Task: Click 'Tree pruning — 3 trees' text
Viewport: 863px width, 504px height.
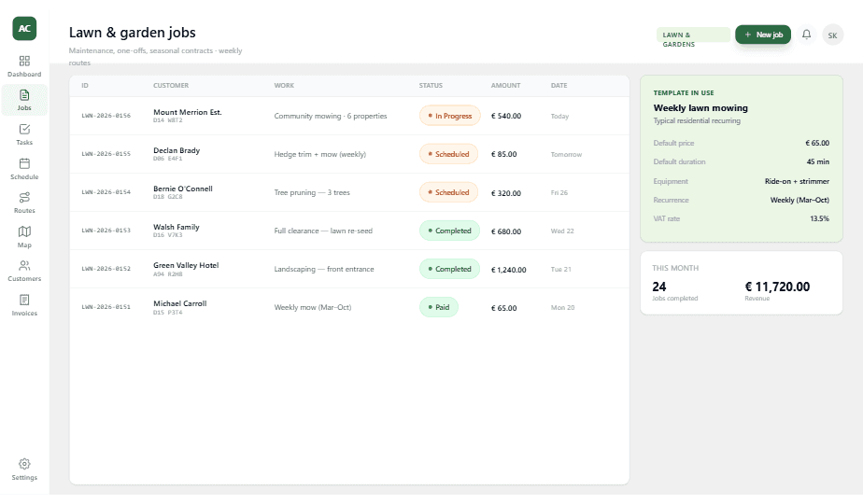Action: [x=312, y=192]
